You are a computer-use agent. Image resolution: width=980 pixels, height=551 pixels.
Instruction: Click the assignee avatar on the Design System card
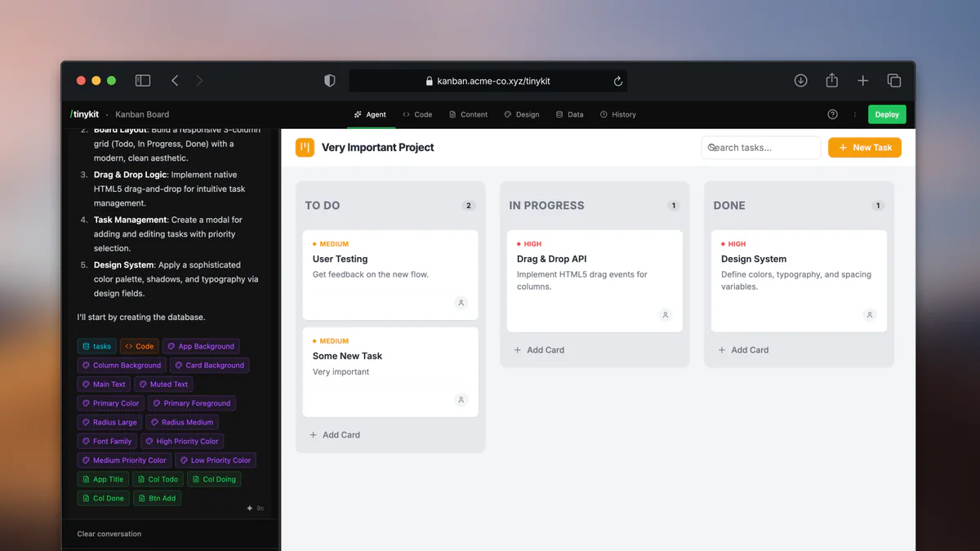point(870,315)
